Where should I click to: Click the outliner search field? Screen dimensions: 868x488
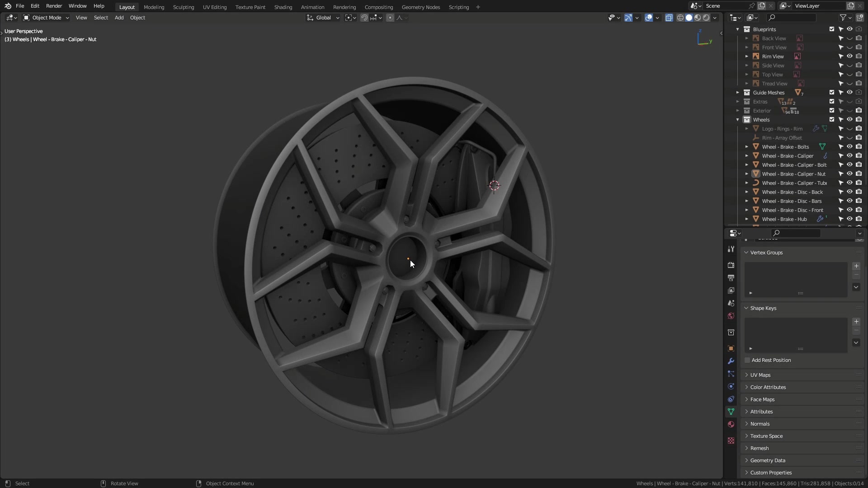(791, 18)
